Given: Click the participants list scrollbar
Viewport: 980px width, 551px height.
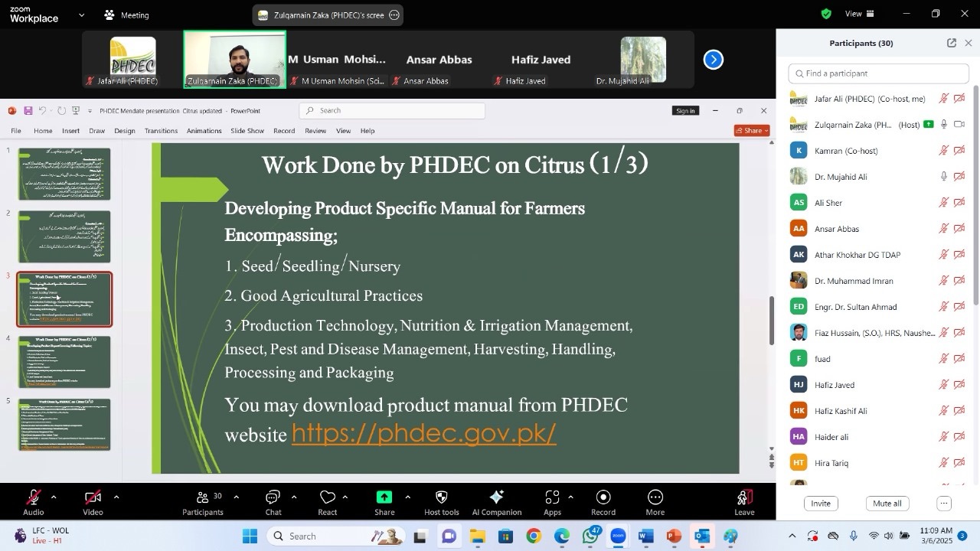Looking at the screenshot, I should (x=975, y=191).
